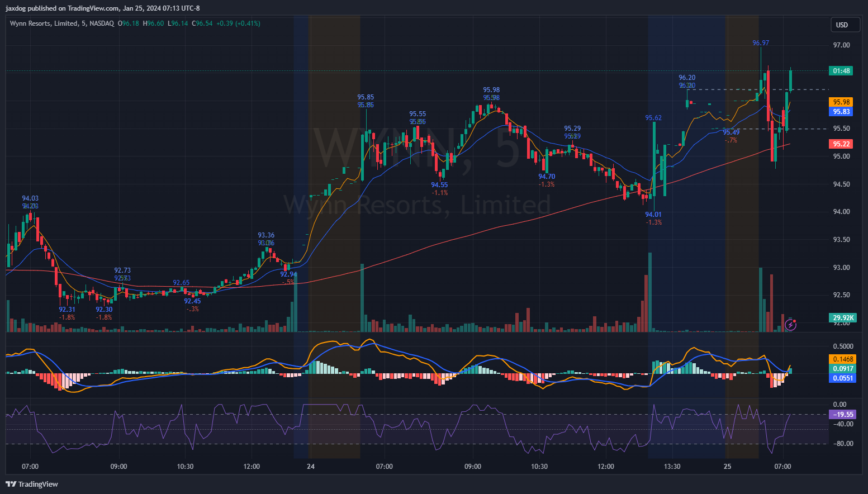Click the orange 95.98 price label

(x=841, y=102)
